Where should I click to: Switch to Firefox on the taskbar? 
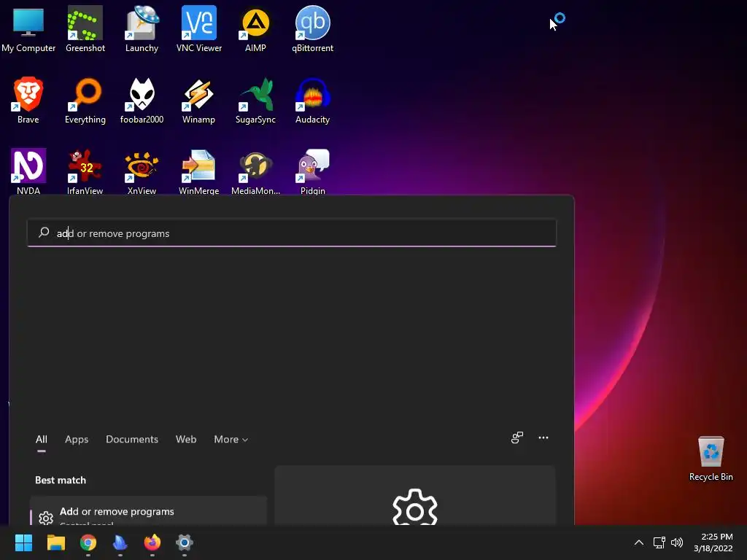click(152, 542)
